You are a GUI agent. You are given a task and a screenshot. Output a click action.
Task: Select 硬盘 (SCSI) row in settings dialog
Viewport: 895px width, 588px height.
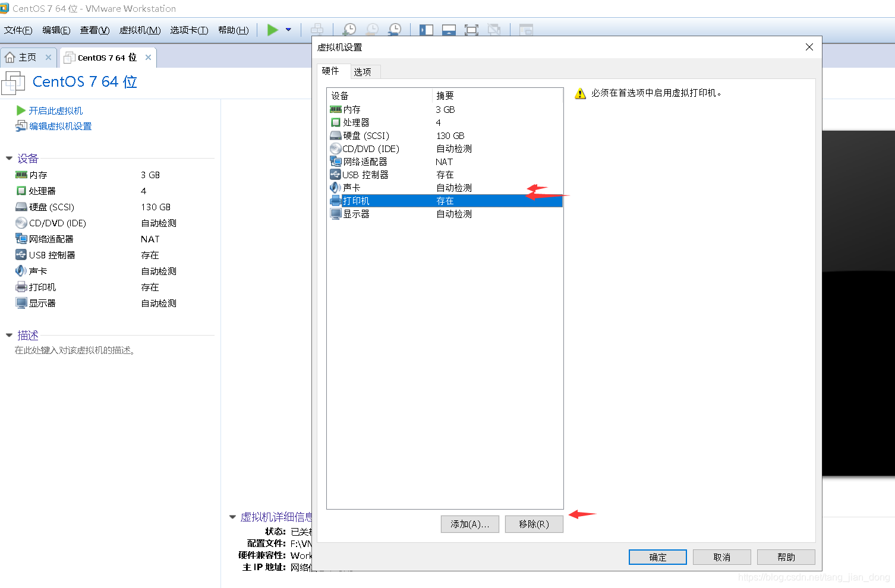(445, 135)
